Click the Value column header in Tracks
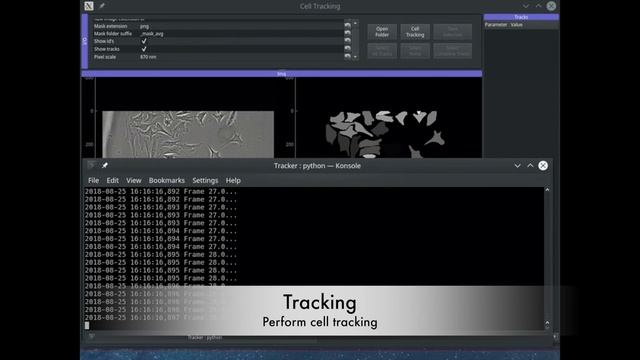 click(x=516, y=24)
